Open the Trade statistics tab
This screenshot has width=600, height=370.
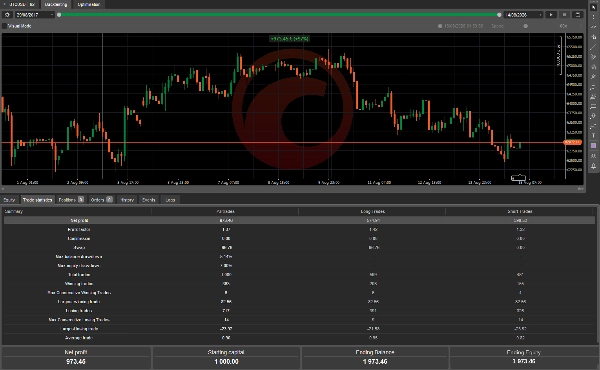[x=37, y=200]
